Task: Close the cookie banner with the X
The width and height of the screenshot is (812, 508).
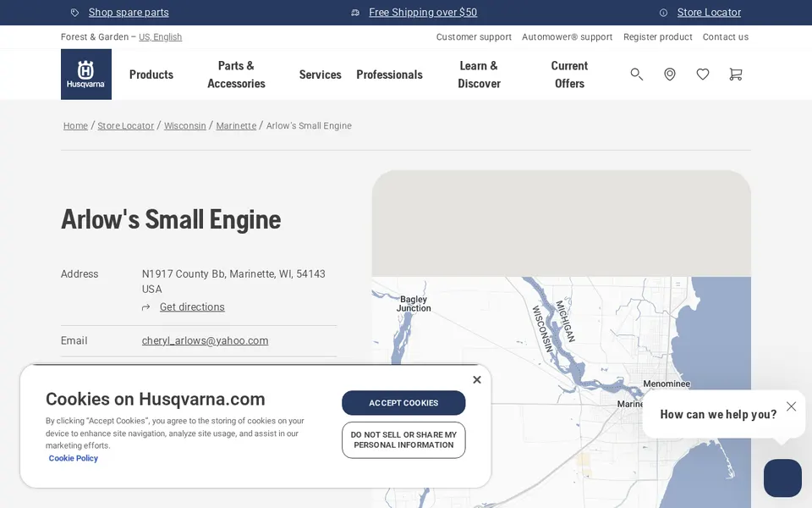Action: (477, 380)
